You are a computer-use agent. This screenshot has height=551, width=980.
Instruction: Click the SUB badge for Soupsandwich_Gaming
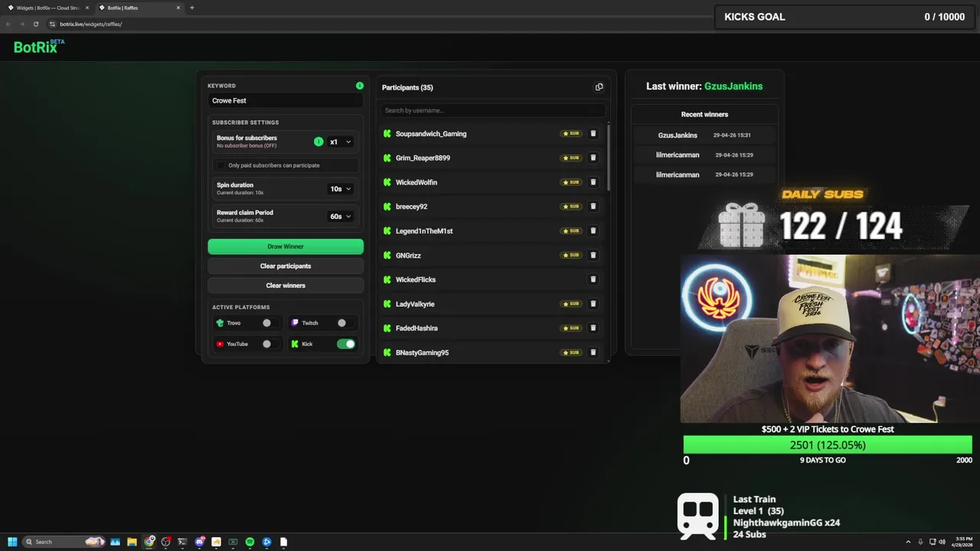click(x=571, y=133)
